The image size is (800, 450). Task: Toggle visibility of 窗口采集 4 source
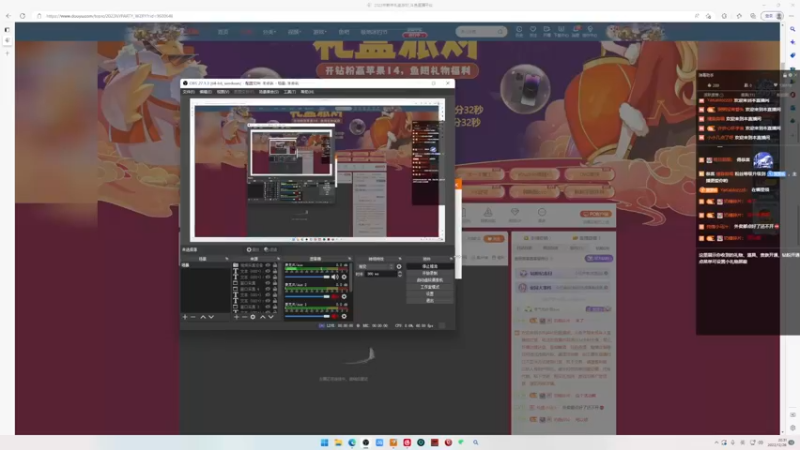click(x=267, y=289)
